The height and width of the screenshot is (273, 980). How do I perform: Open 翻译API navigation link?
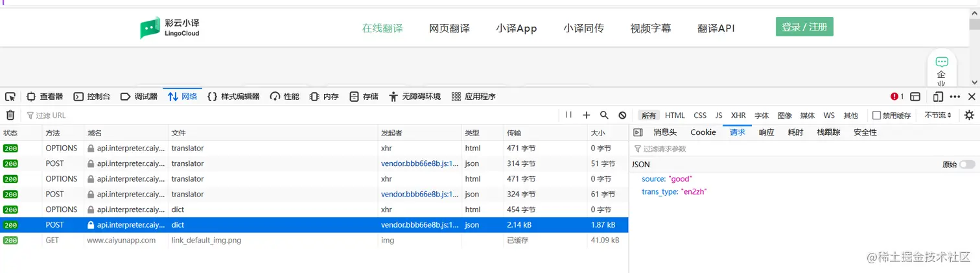pos(716,28)
